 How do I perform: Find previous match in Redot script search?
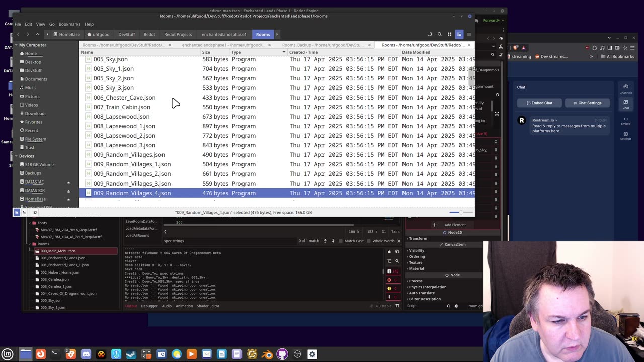[325, 241]
